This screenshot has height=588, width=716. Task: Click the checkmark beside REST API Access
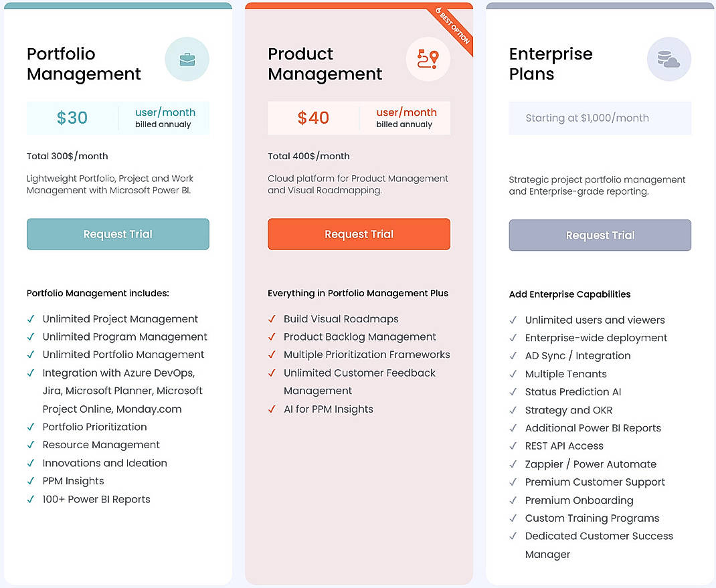coord(513,446)
